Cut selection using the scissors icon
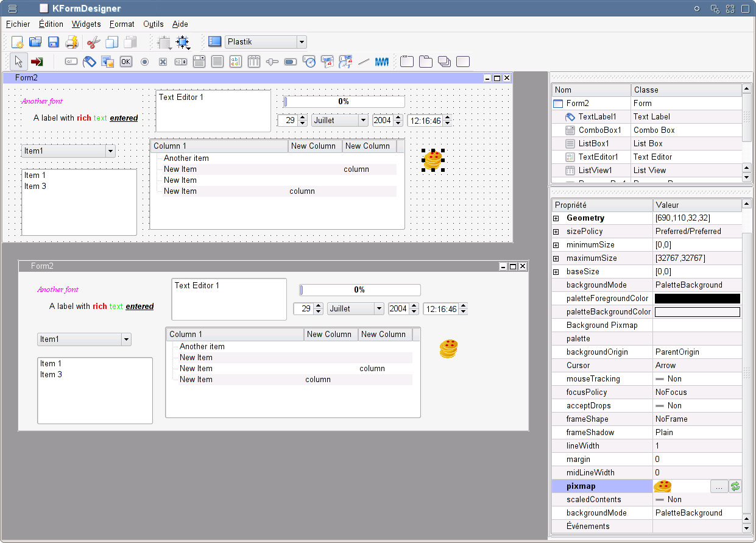The image size is (756, 543). (93, 42)
